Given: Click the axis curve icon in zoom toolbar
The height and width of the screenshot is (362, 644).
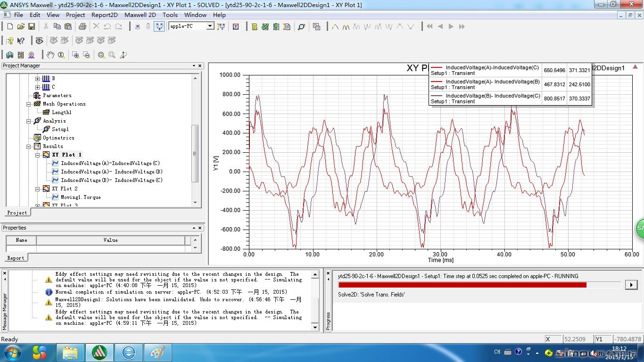Looking at the screenshot, I should click(123, 55).
